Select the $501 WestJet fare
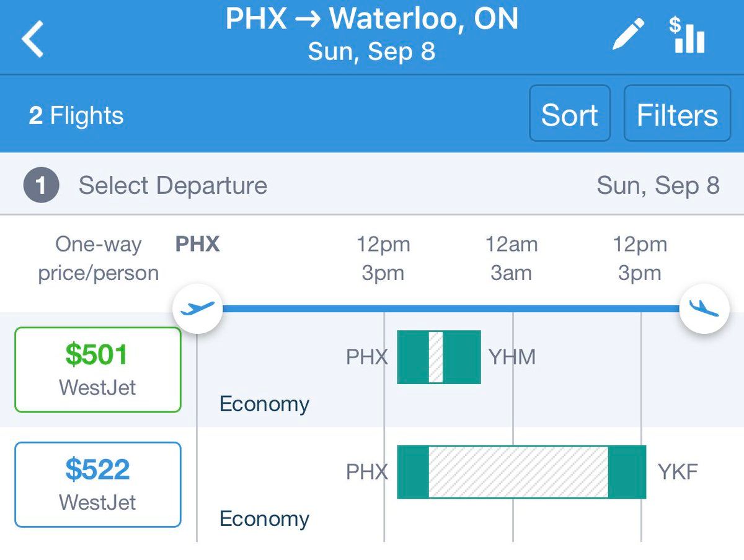This screenshot has height=560, width=744. (98, 370)
